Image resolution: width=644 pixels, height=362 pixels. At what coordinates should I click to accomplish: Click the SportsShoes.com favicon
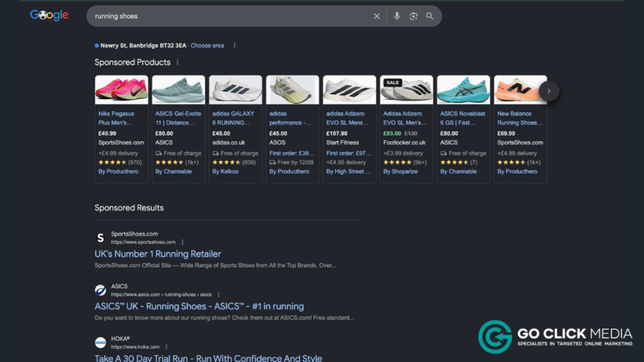[100, 238]
